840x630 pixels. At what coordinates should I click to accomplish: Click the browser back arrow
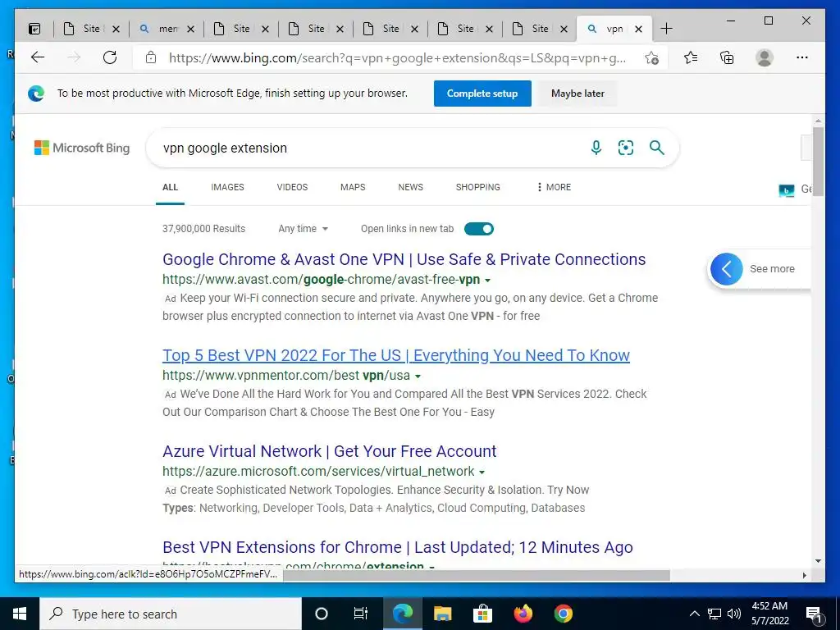click(x=38, y=57)
